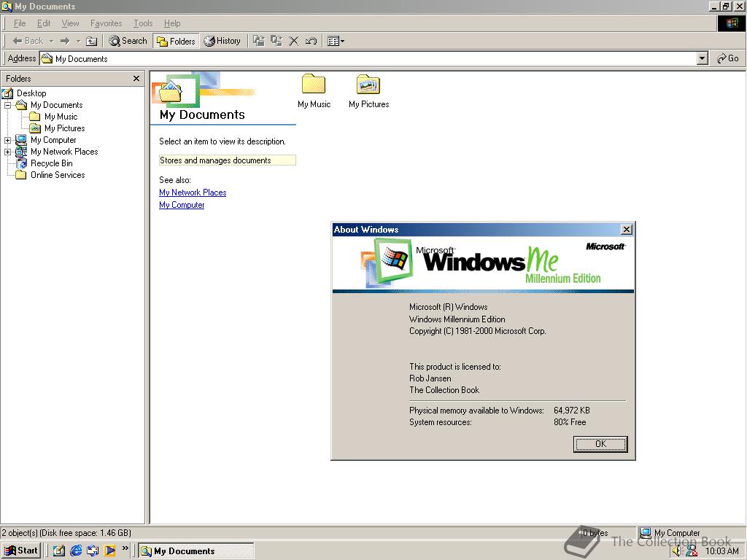
Task: Expand the My Network Places tree node
Action: coord(7,152)
